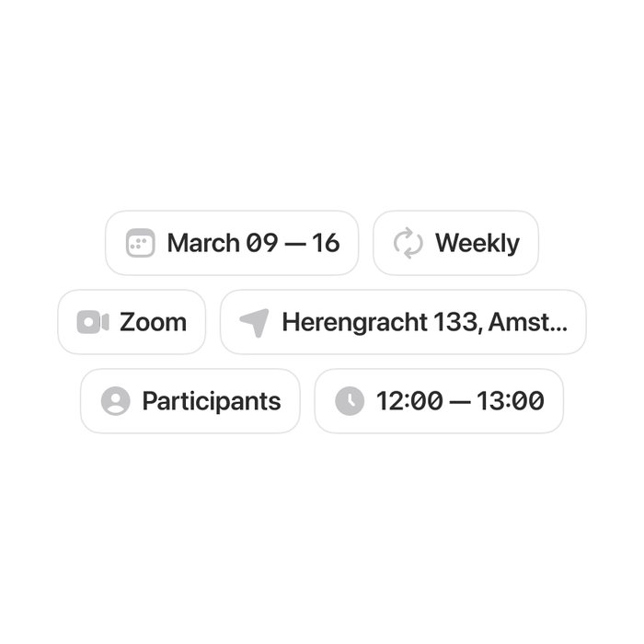
Task: Open the March 09 — 16 date chip
Action: coord(232,243)
